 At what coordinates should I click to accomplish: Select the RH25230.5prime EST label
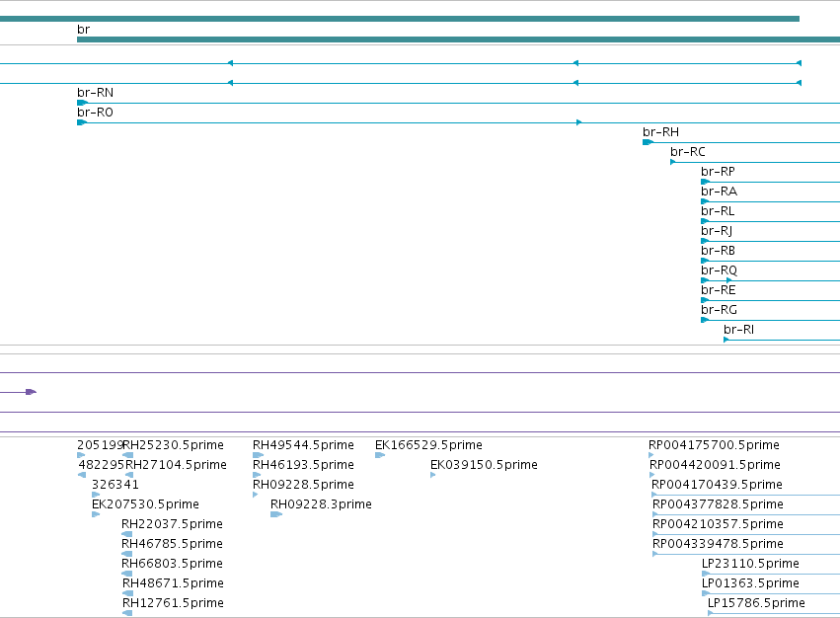[174, 445]
